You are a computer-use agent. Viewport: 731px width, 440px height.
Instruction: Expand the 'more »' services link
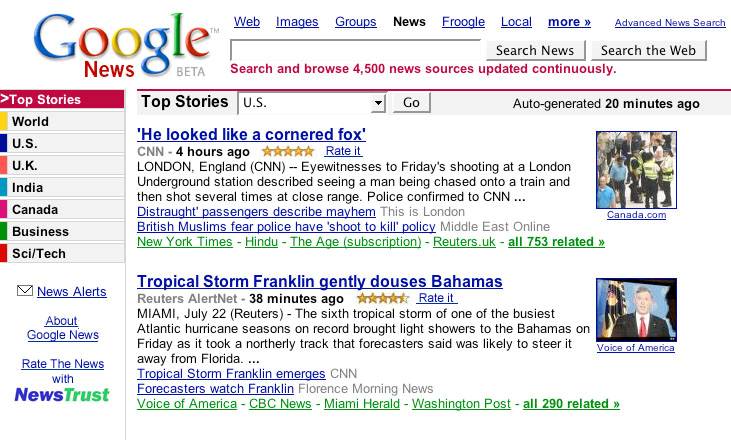click(569, 22)
